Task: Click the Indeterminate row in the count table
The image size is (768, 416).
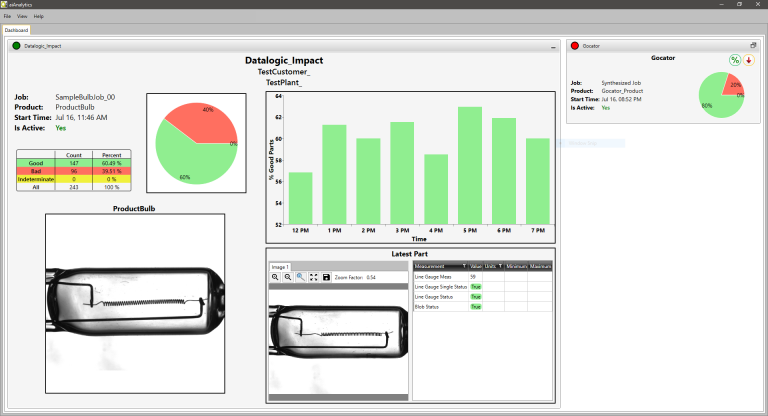Action: pyautogui.click(x=73, y=179)
